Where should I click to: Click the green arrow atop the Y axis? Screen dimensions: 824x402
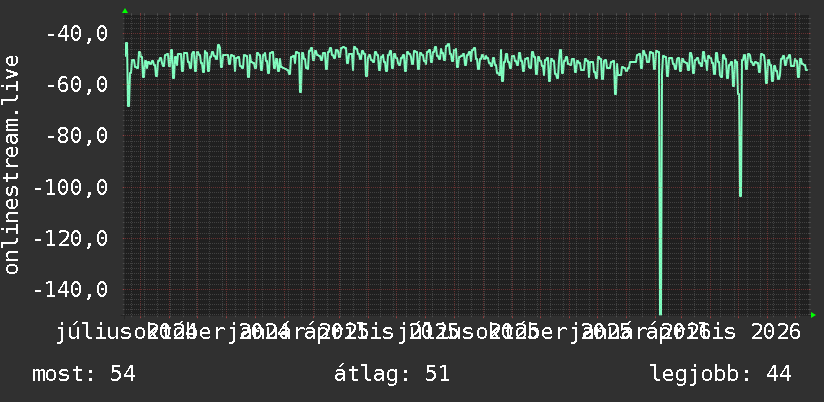coord(125,11)
